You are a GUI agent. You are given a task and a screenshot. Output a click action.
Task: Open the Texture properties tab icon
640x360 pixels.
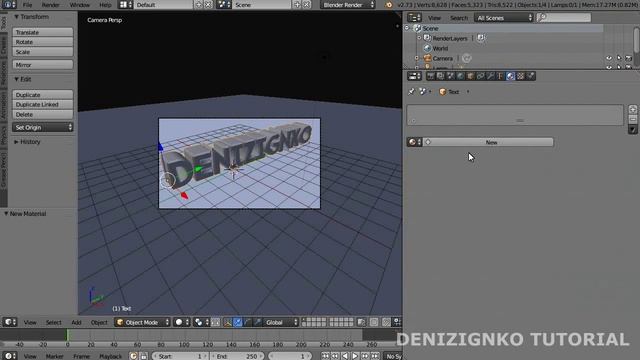coord(520,76)
